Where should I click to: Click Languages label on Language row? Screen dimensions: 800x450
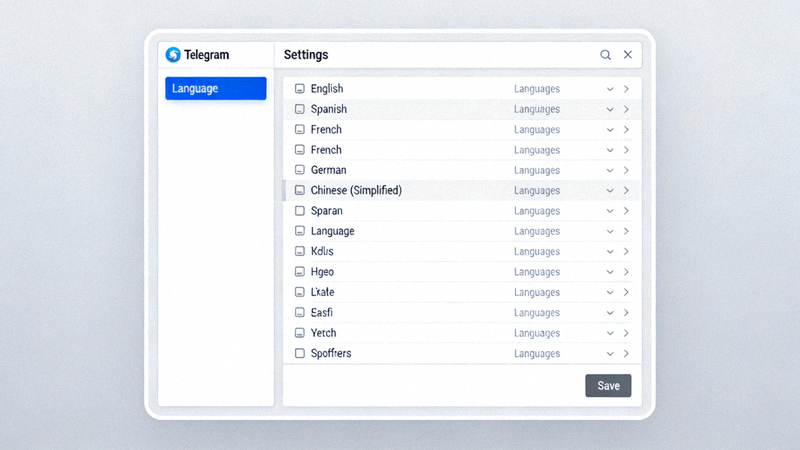pyautogui.click(x=537, y=231)
